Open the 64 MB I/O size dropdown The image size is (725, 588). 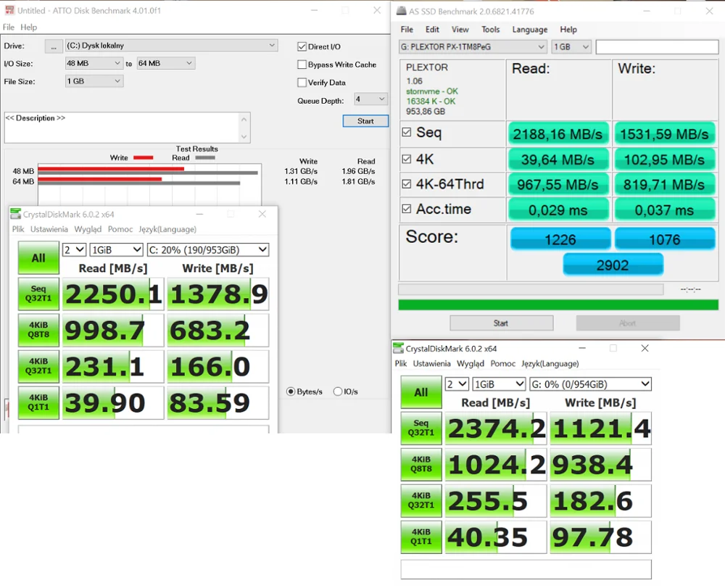[x=166, y=63]
